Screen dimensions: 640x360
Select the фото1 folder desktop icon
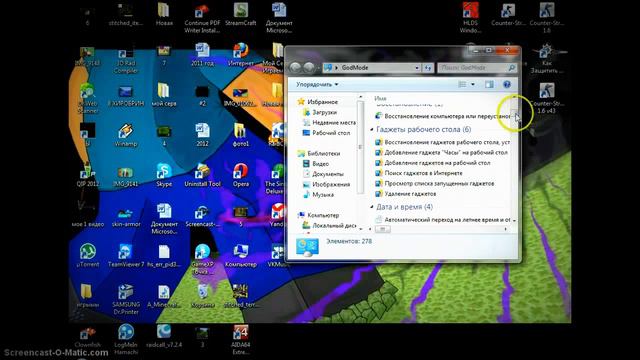click(x=241, y=136)
